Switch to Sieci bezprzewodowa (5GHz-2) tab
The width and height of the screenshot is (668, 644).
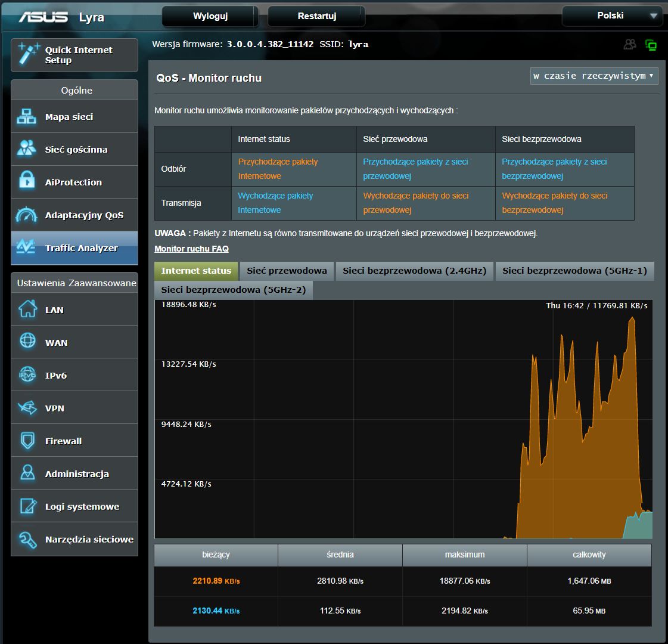click(234, 290)
